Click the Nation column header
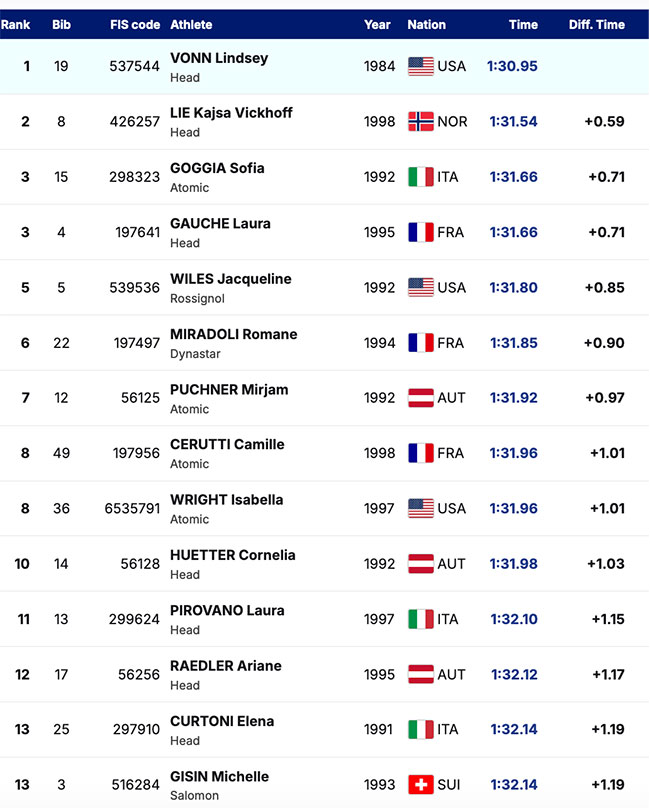650x808 pixels. [427, 25]
